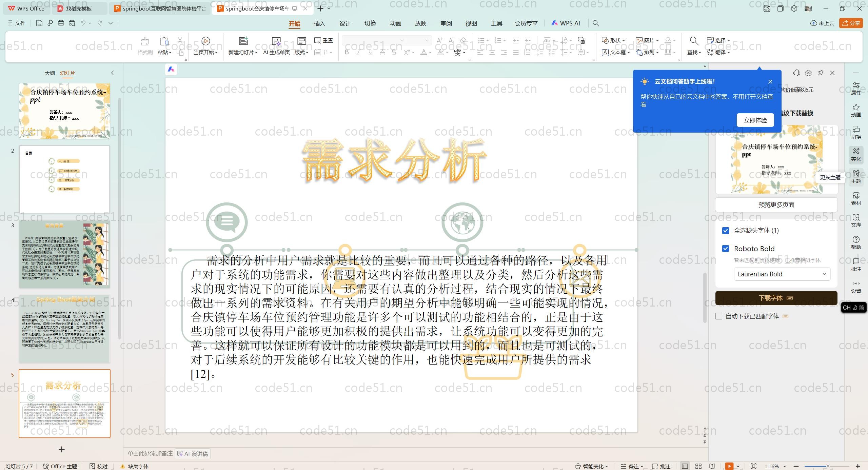Select slide 3 thumbnail
The width and height of the screenshot is (868, 470).
click(64, 254)
